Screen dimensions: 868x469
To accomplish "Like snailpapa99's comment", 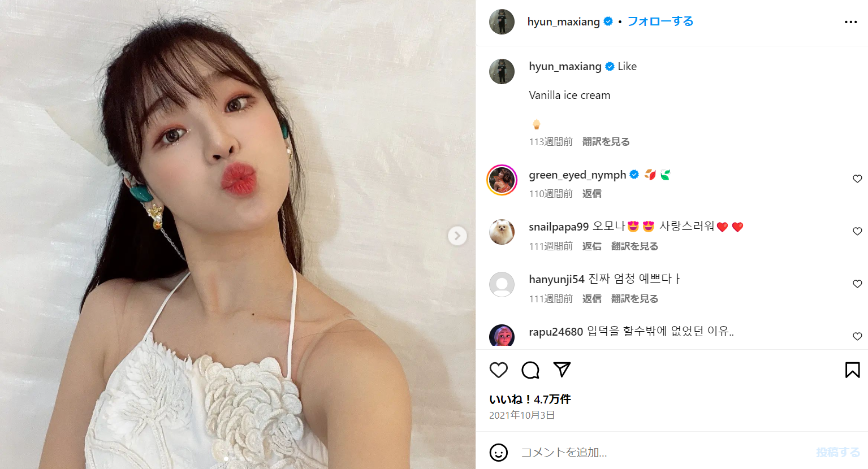I will (857, 231).
